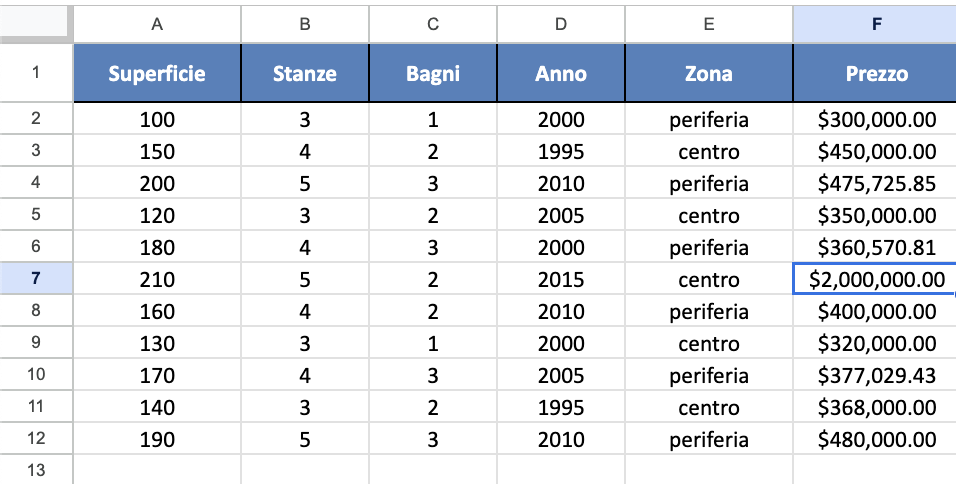Select cell with year 2015
This screenshot has height=484, width=956.
point(561,279)
